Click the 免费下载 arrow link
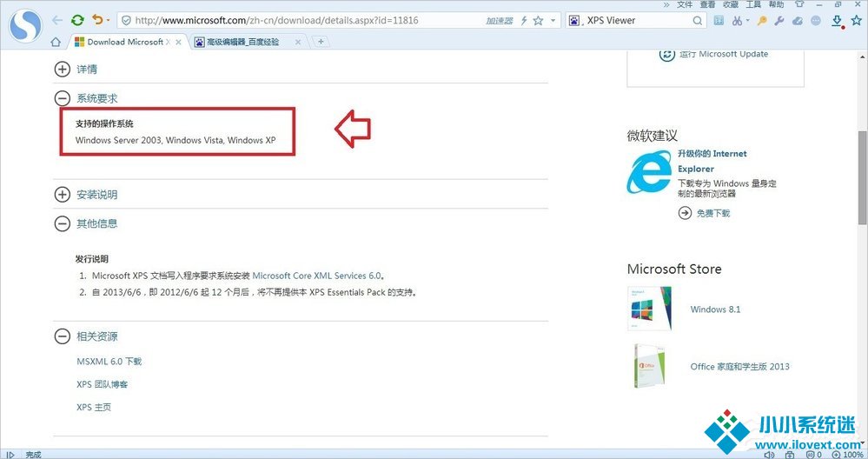Image resolution: width=868 pixels, height=459 pixels. click(704, 213)
